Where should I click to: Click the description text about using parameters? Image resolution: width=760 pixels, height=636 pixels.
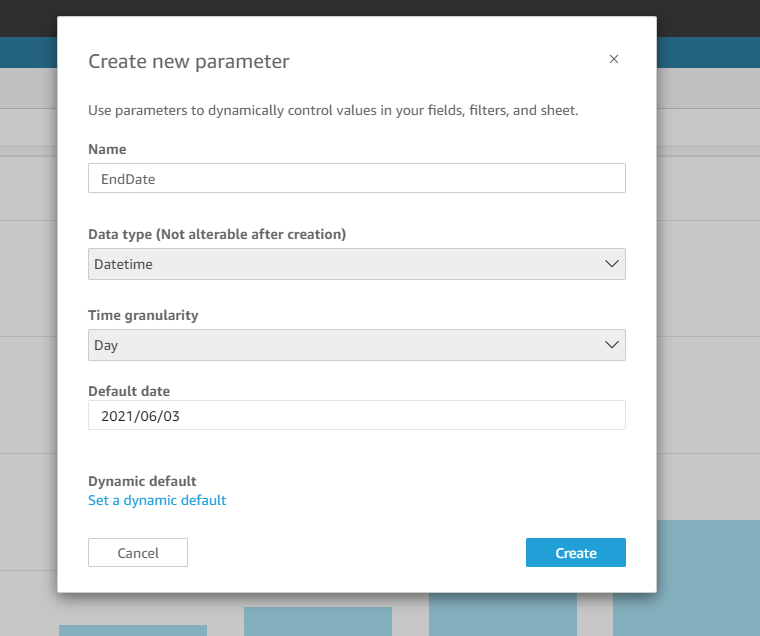tap(333, 111)
